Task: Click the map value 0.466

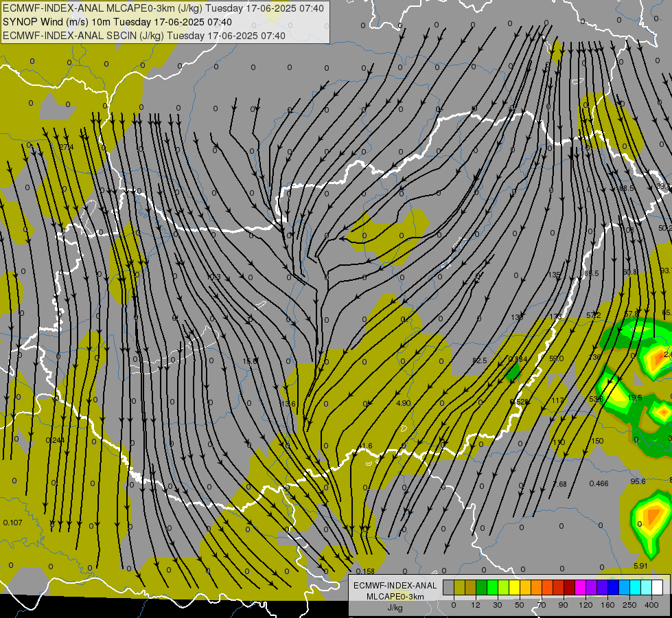Action: click(x=599, y=483)
